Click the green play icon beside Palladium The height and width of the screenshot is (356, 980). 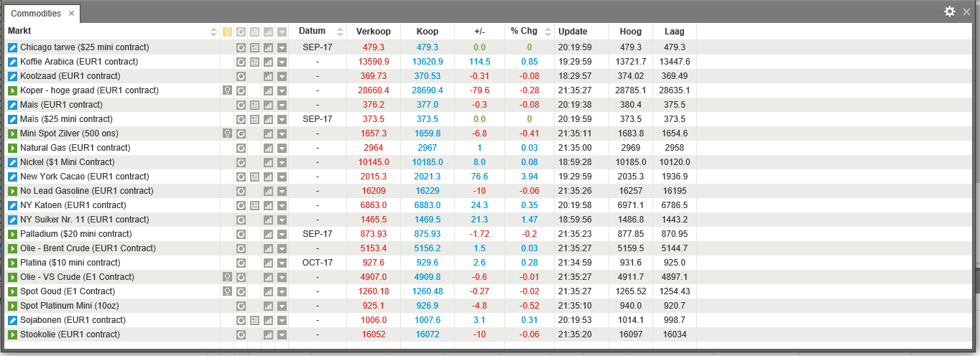(12, 234)
